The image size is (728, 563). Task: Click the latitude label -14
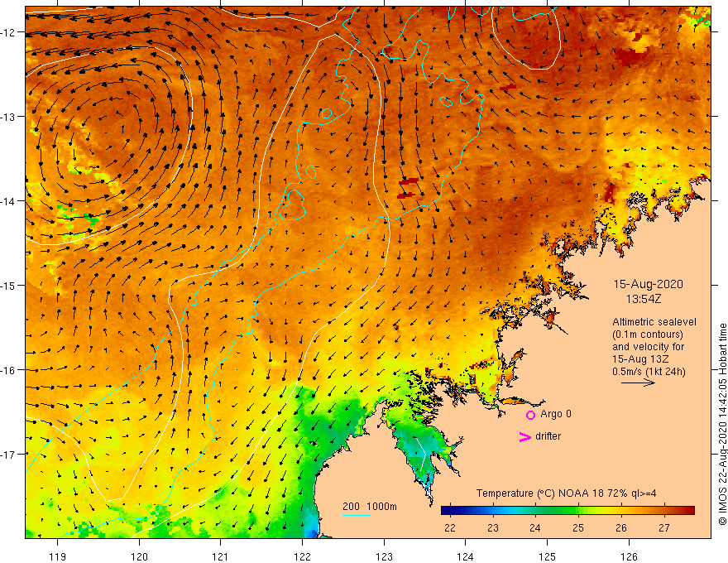8,201
